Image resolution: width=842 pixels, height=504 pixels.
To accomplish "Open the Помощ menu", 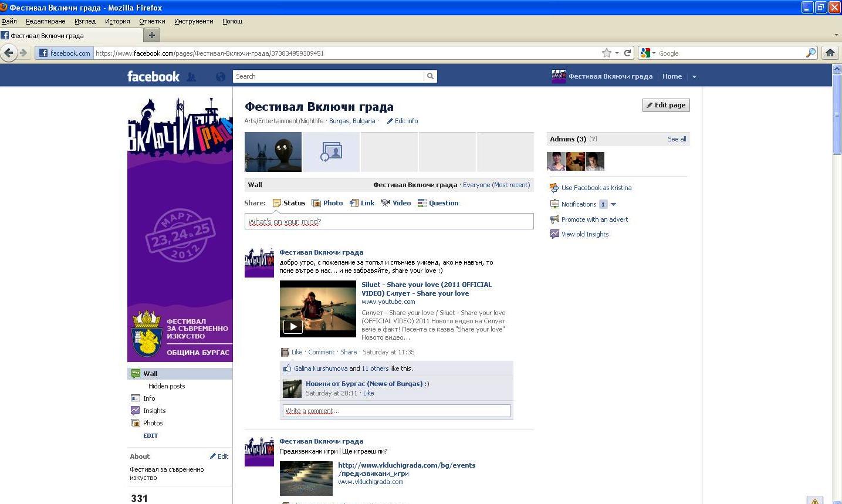I will pos(232,21).
